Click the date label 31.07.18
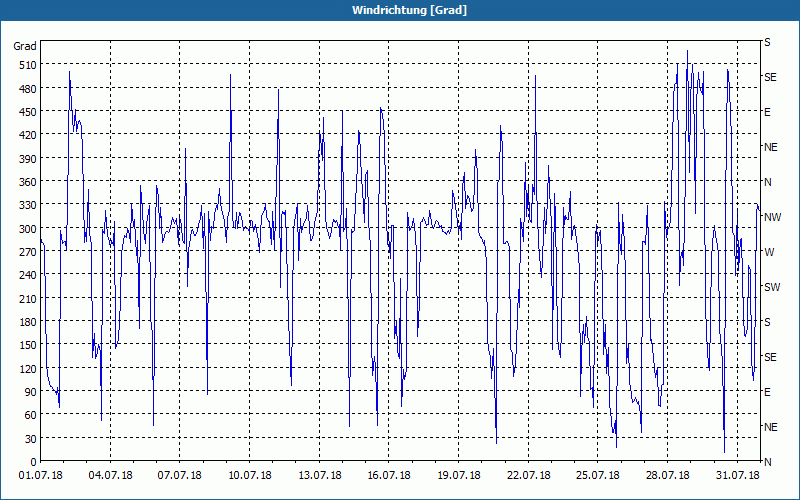The width and height of the screenshot is (800, 500). [x=737, y=476]
